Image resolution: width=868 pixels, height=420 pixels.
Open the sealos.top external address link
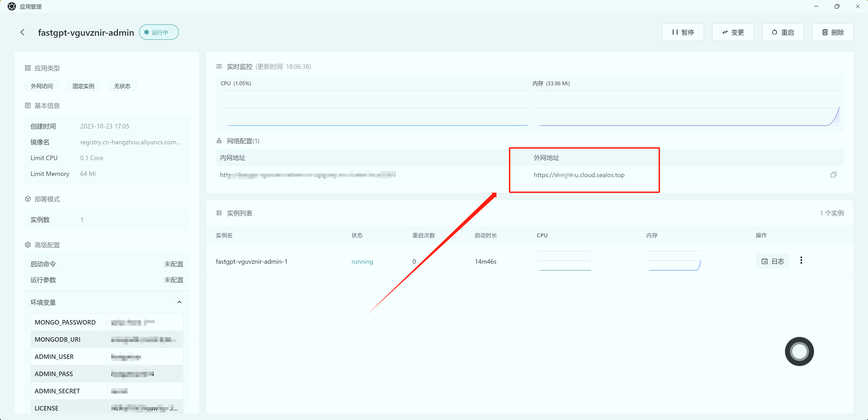[579, 175]
